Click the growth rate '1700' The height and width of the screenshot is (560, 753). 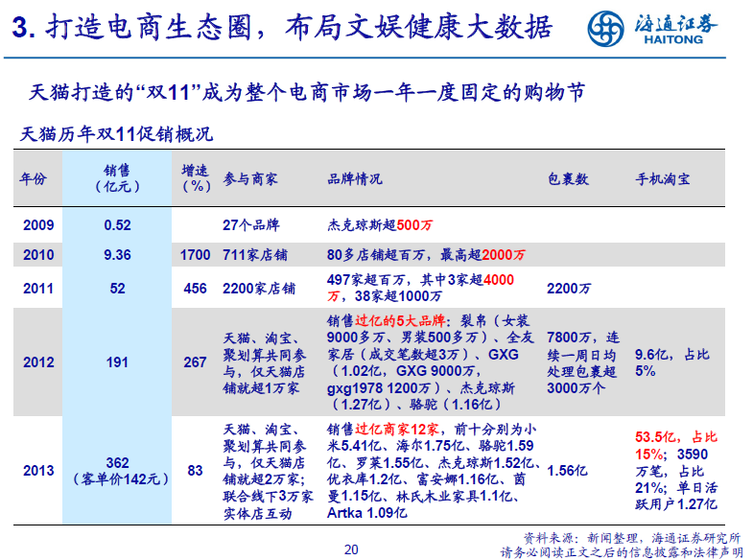click(195, 255)
